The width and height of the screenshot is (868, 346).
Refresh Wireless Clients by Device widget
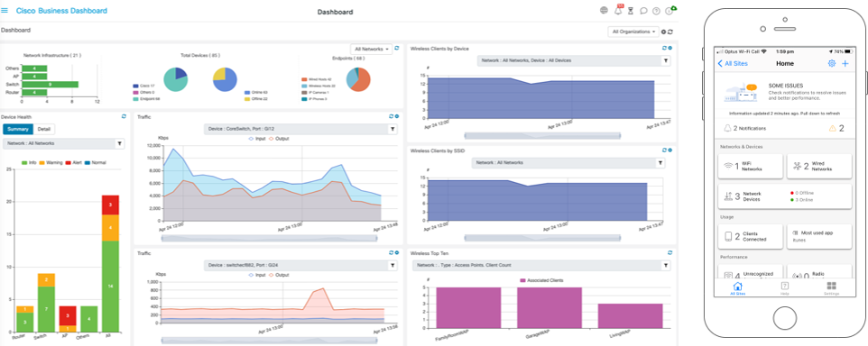coord(664,48)
